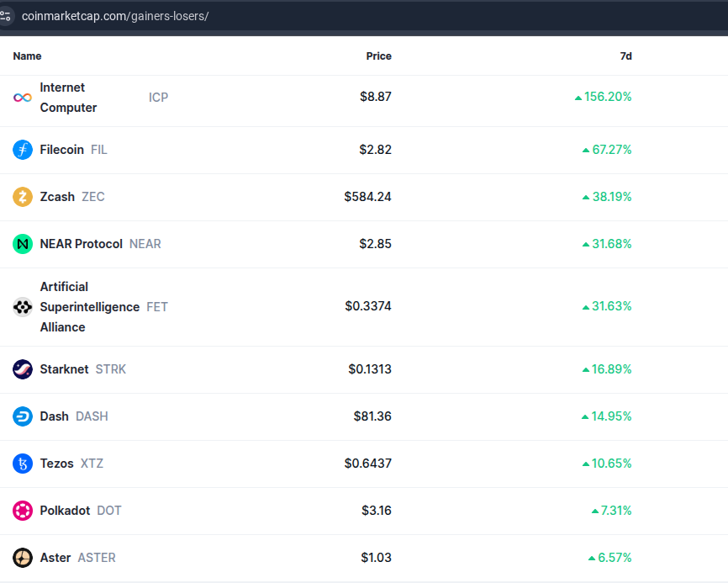The height and width of the screenshot is (583, 728).
Task: Open the Filecoin coin page
Action: (61, 150)
